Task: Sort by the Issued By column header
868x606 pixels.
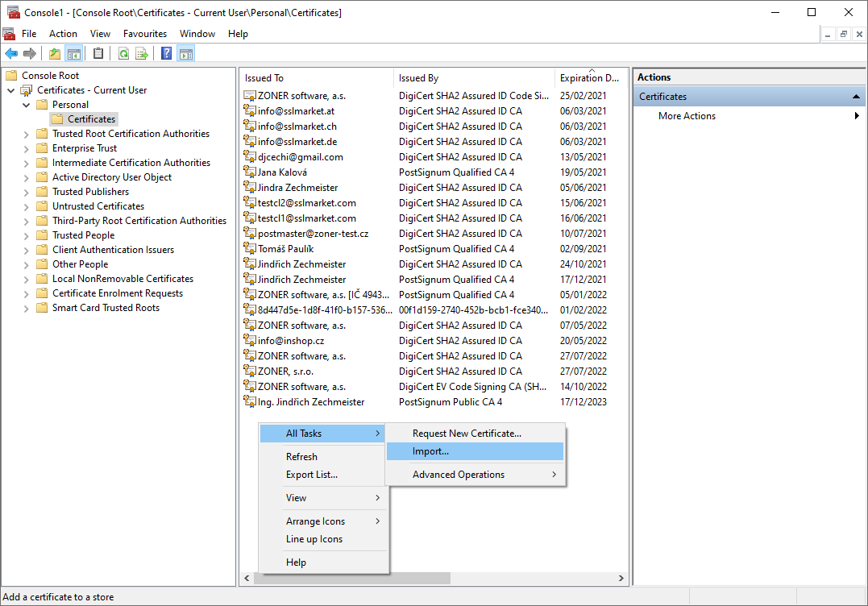Action: 474,78
